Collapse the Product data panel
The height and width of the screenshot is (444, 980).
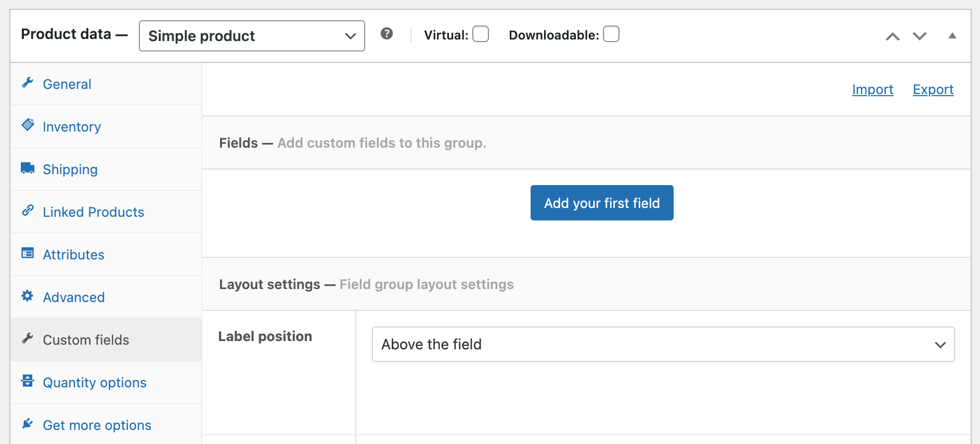pyautogui.click(x=952, y=36)
